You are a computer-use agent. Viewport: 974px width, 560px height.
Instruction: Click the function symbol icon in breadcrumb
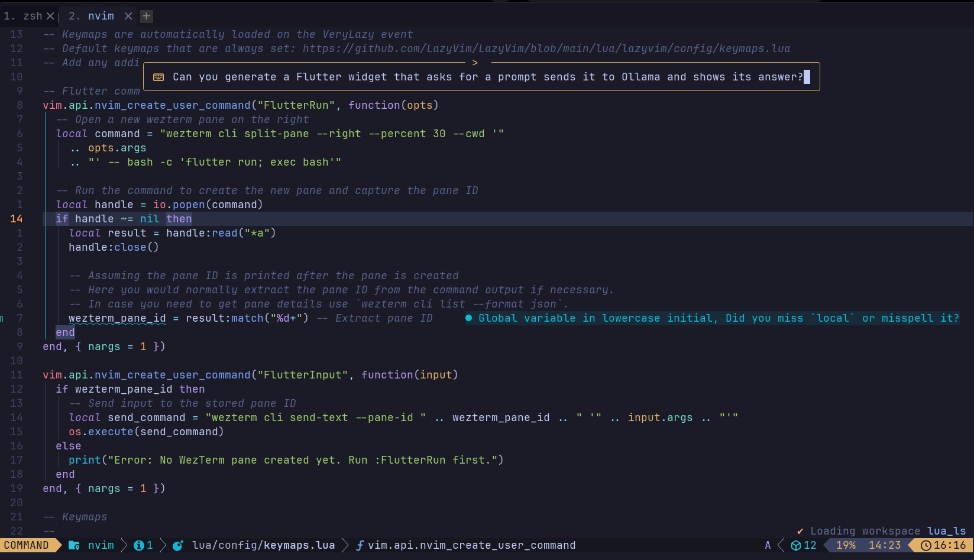tap(360, 545)
